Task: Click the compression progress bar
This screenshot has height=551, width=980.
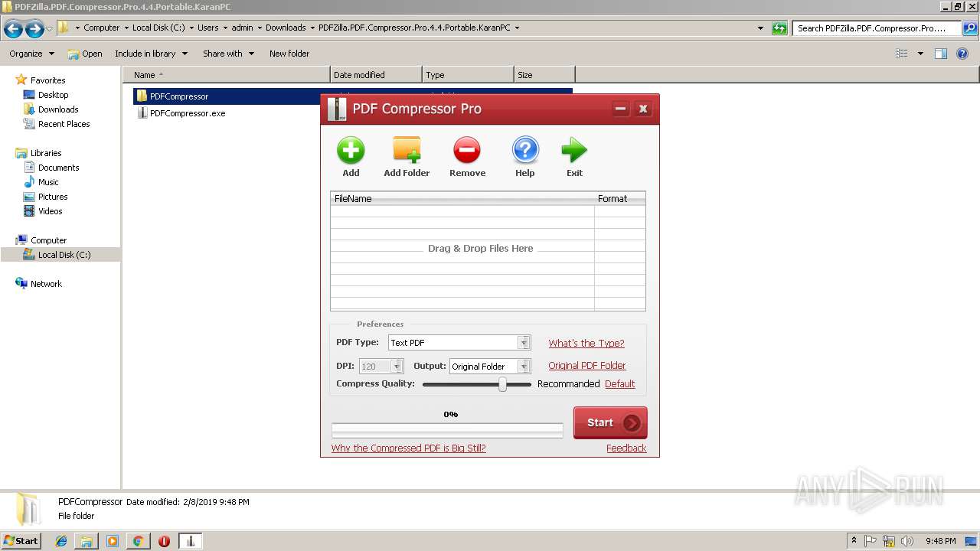Action: 447,431
